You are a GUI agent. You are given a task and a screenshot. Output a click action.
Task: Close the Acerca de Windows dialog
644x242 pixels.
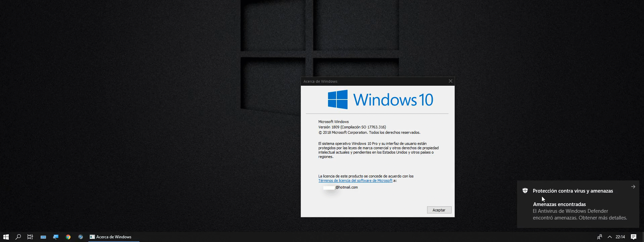451,81
